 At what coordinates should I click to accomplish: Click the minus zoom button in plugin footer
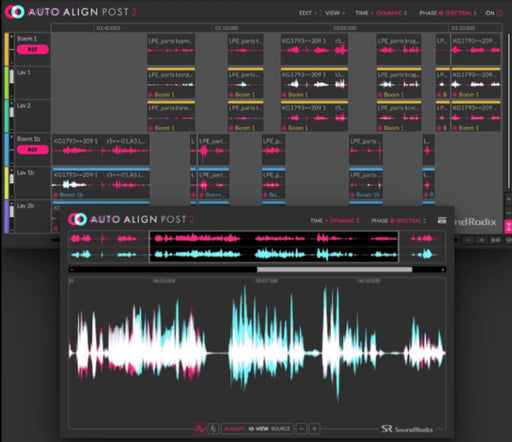[x=301, y=429]
